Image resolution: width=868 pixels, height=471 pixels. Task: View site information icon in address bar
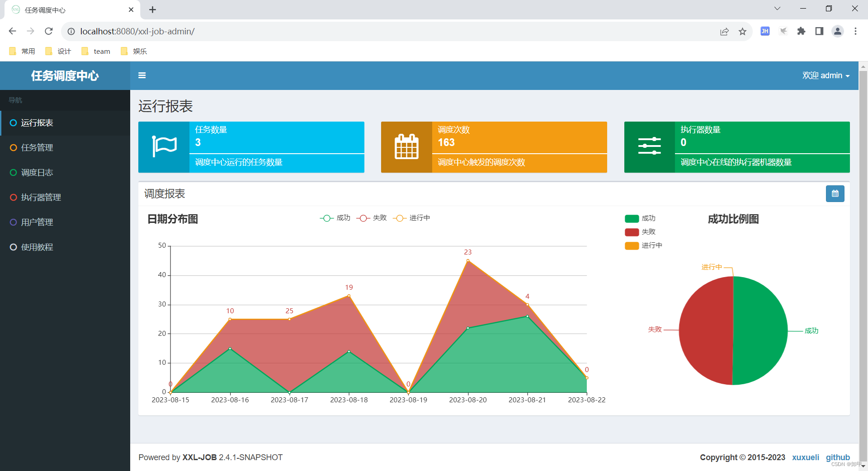pos(71,31)
